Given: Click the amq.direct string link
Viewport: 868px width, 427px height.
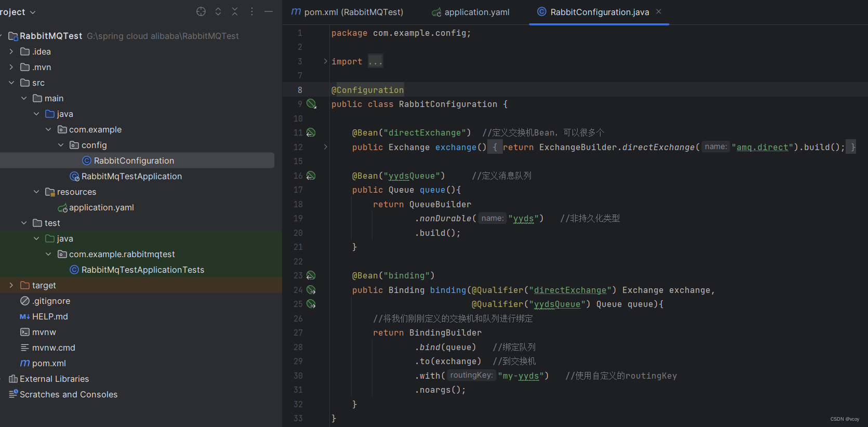Looking at the screenshot, I should (x=762, y=147).
